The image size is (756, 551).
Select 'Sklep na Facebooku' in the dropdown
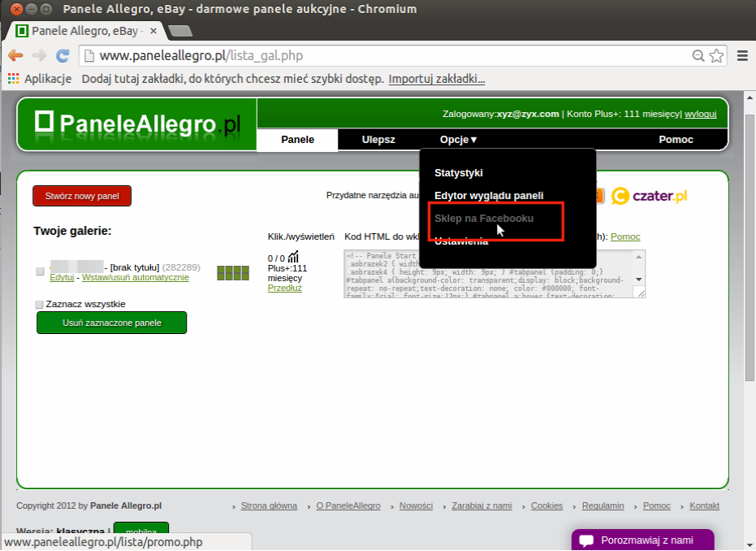[484, 219]
